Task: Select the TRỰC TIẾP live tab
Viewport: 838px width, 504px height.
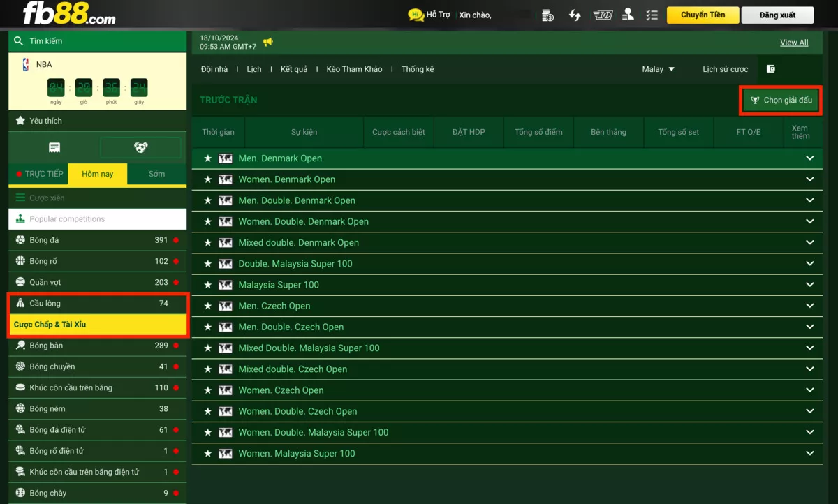Action: click(39, 174)
